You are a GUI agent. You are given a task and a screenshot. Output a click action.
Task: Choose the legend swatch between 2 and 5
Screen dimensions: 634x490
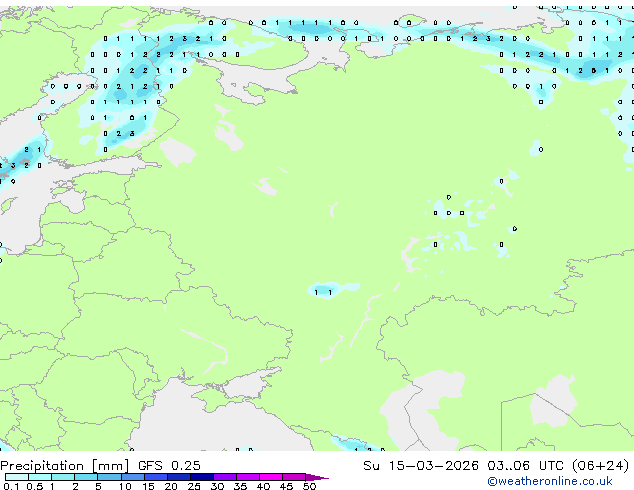coord(86,477)
